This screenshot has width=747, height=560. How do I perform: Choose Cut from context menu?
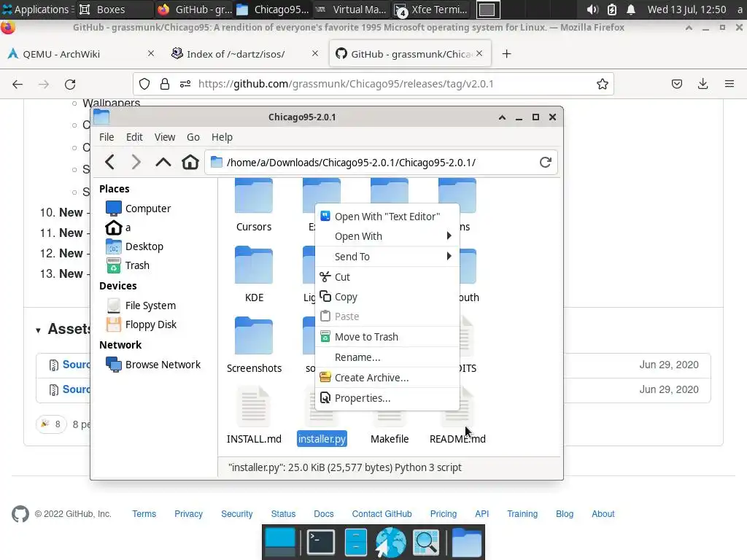pyautogui.click(x=387, y=276)
